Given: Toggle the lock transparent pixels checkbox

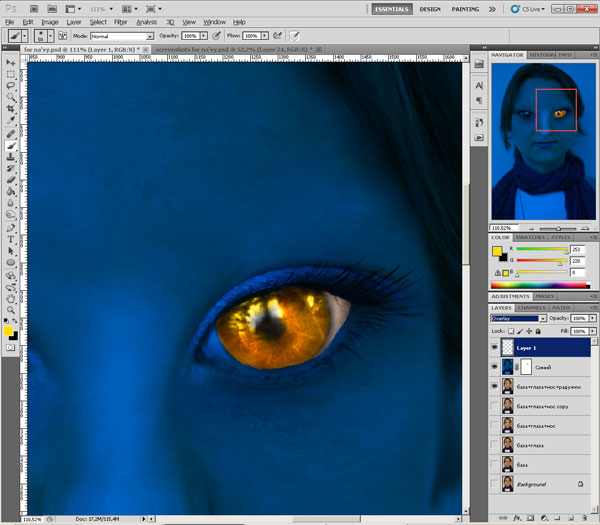Looking at the screenshot, I should pos(512,330).
